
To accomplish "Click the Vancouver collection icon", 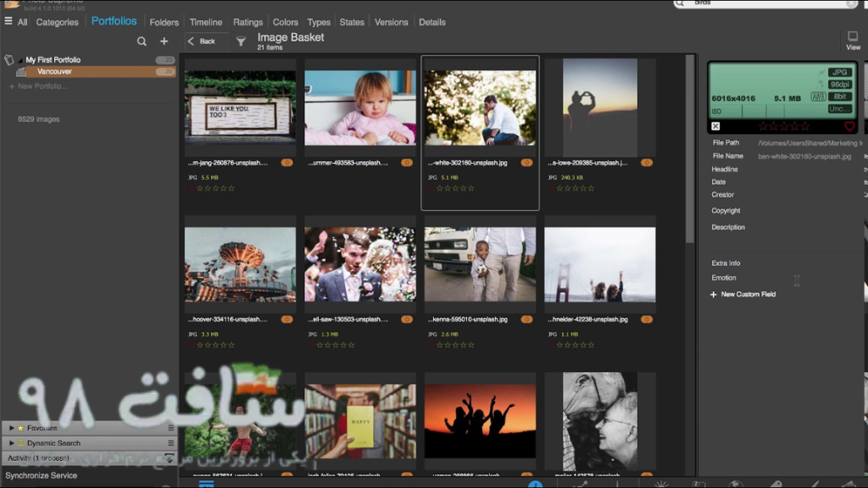I will (x=21, y=72).
